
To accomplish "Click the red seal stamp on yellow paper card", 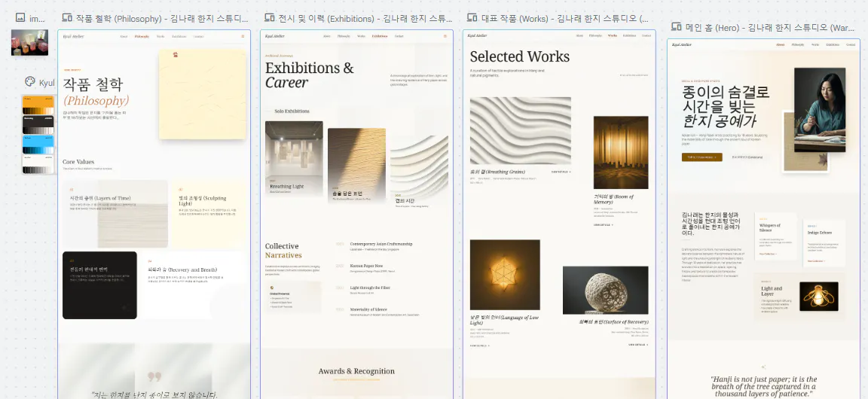I will pos(176,55).
